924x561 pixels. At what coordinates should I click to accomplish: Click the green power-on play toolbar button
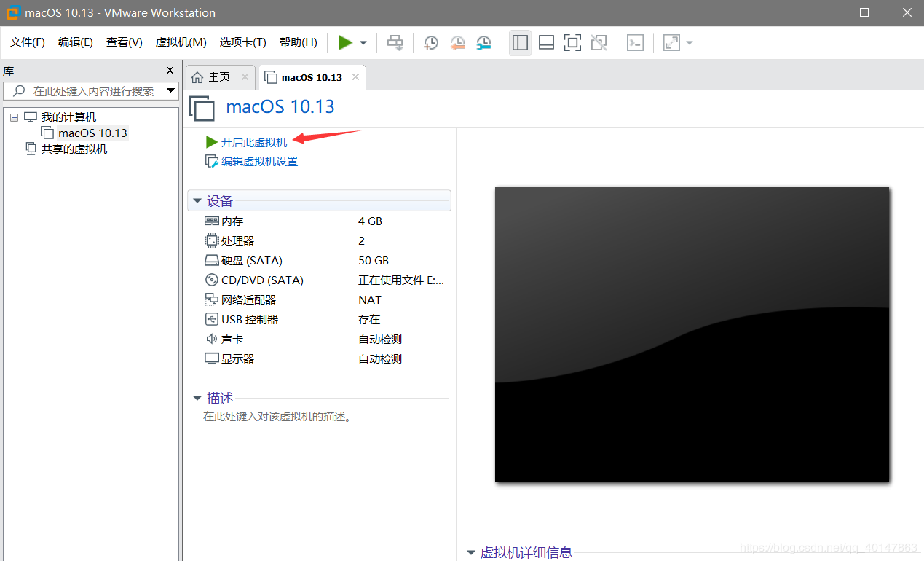coord(345,43)
